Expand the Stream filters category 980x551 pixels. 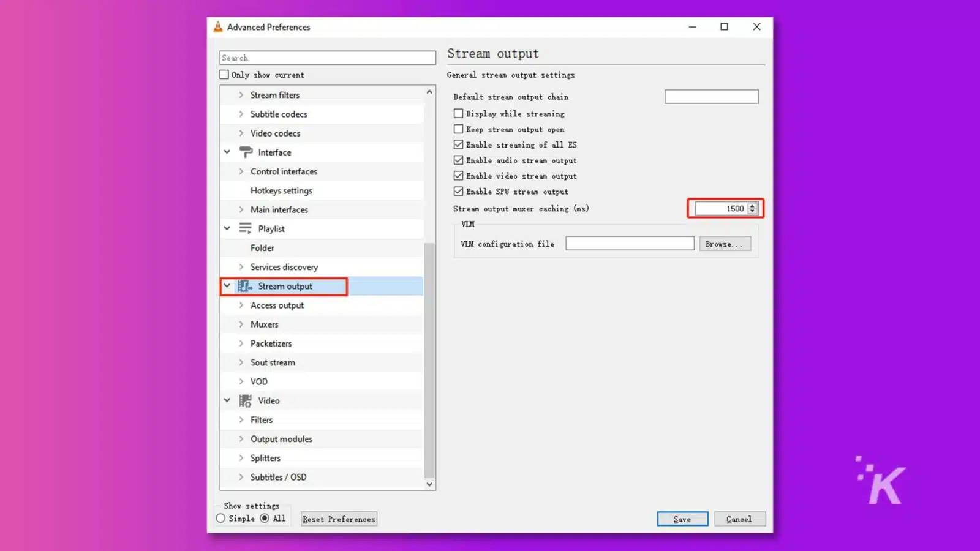(241, 95)
